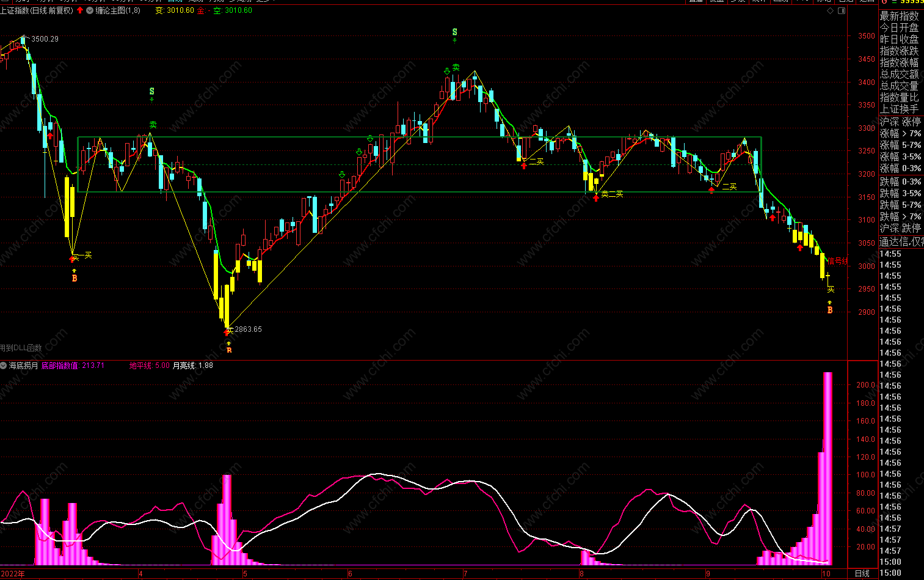Expand the 海底捞月 indicator dropdown arrow
This screenshot has width=924, height=580.
point(4,365)
